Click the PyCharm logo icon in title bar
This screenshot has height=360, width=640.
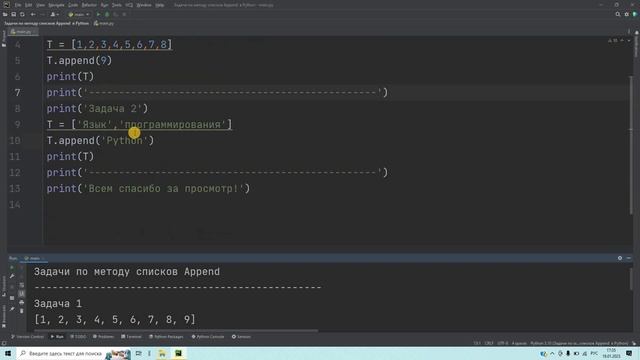[x=6, y=5]
